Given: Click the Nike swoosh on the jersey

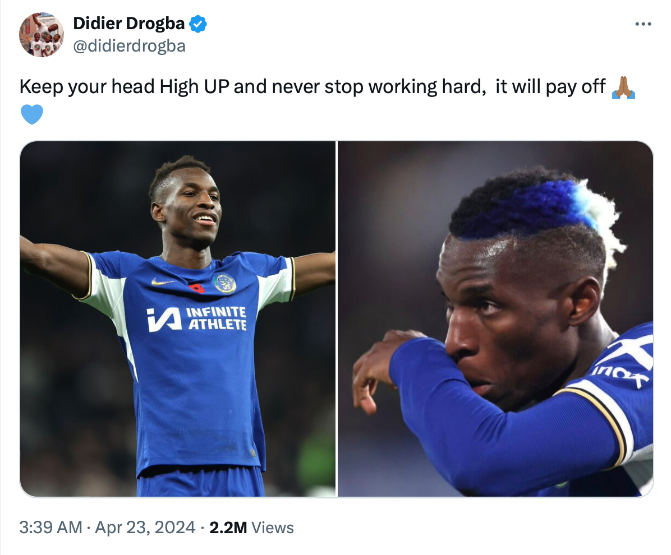Looking at the screenshot, I should click(163, 282).
